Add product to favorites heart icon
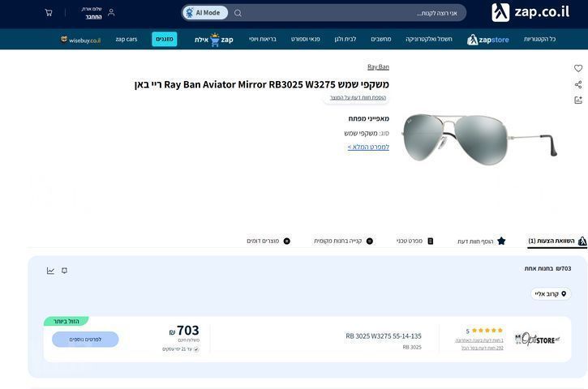588x389 pixels. 578,68
